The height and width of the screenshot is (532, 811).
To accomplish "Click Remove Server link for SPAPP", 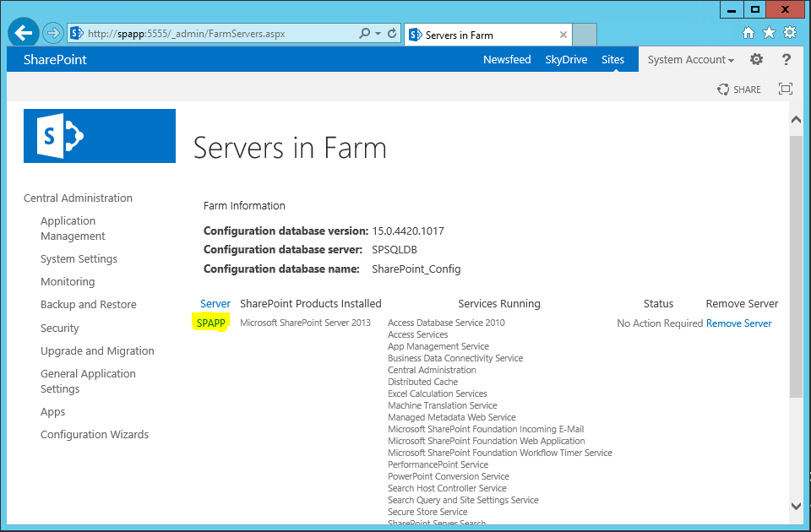I will tap(738, 323).
